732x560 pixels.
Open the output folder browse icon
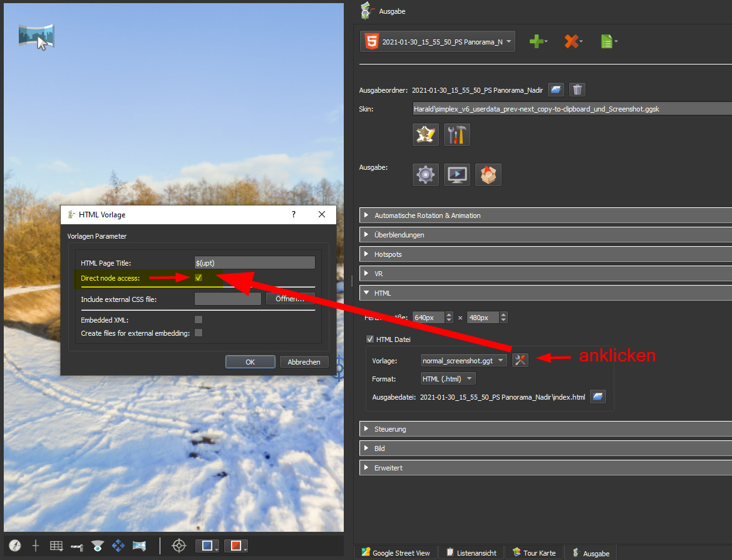(x=555, y=90)
